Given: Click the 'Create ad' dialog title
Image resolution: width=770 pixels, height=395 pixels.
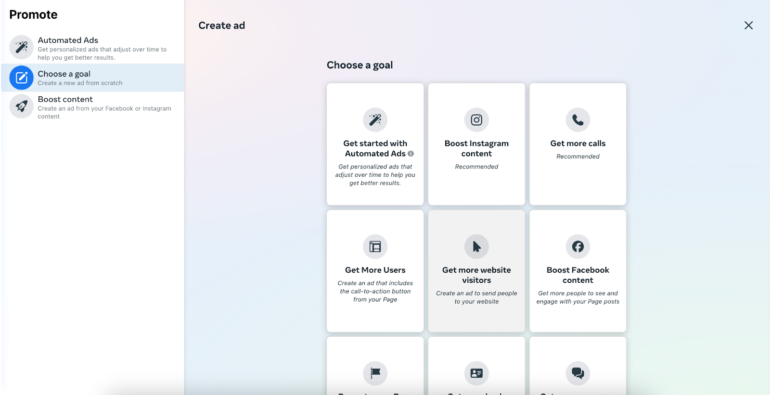Looking at the screenshot, I should click(x=221, y=26).
